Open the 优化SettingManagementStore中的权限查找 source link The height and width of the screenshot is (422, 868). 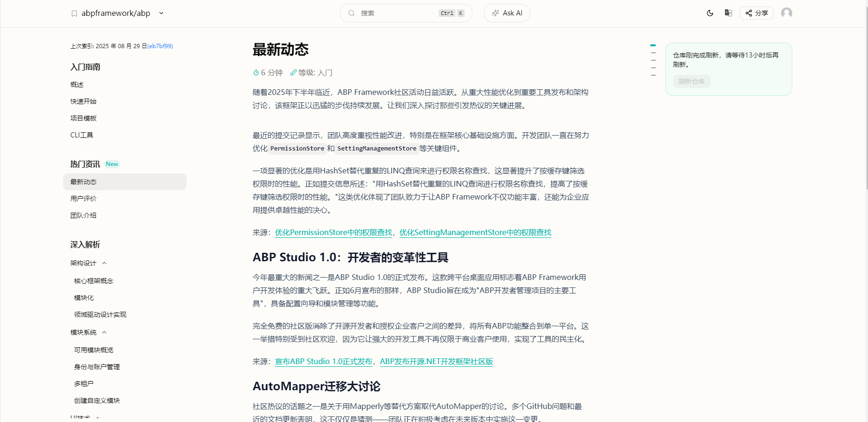[475, 232]
